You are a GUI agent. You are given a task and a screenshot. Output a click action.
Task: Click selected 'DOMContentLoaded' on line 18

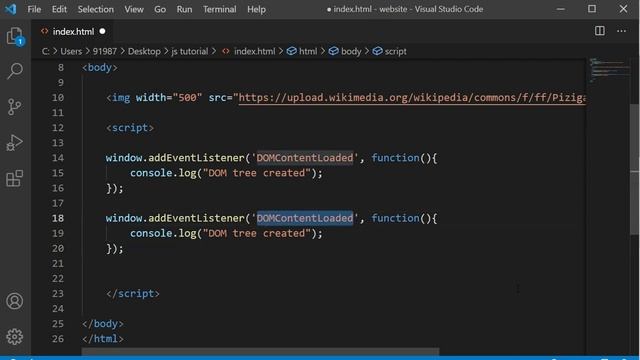[304, 218]
